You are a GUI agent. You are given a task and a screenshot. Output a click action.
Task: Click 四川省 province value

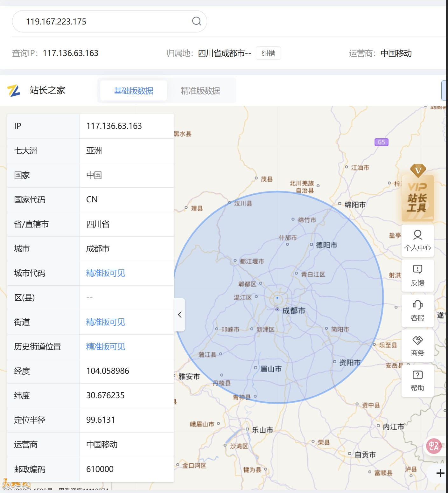[x=98, y=224]
